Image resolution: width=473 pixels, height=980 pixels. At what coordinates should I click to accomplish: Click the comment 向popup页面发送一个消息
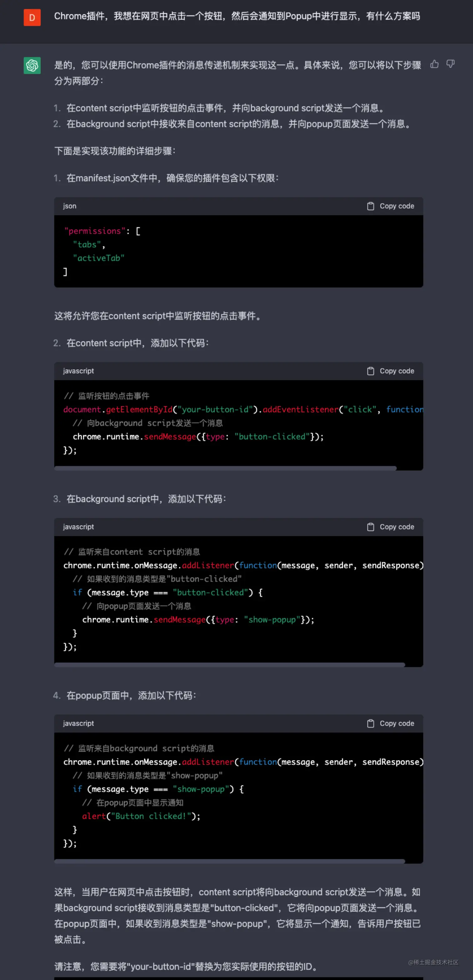click(136, 606)
